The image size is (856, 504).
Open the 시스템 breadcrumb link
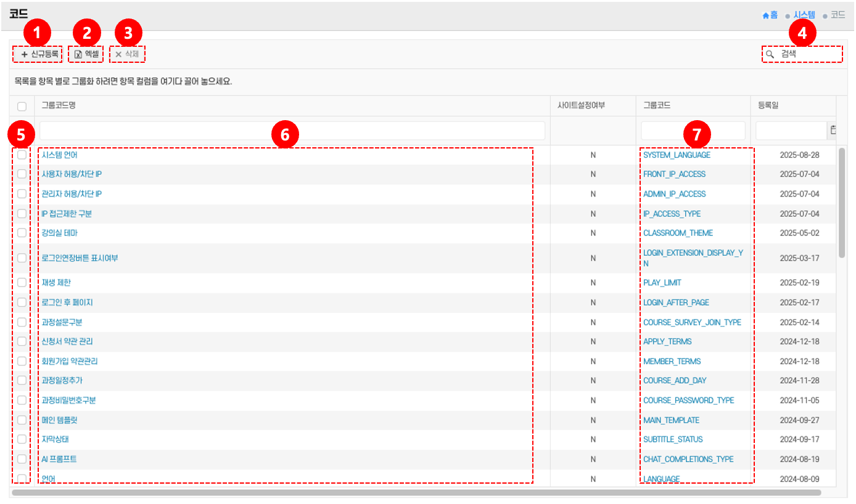tap(804, 15)
